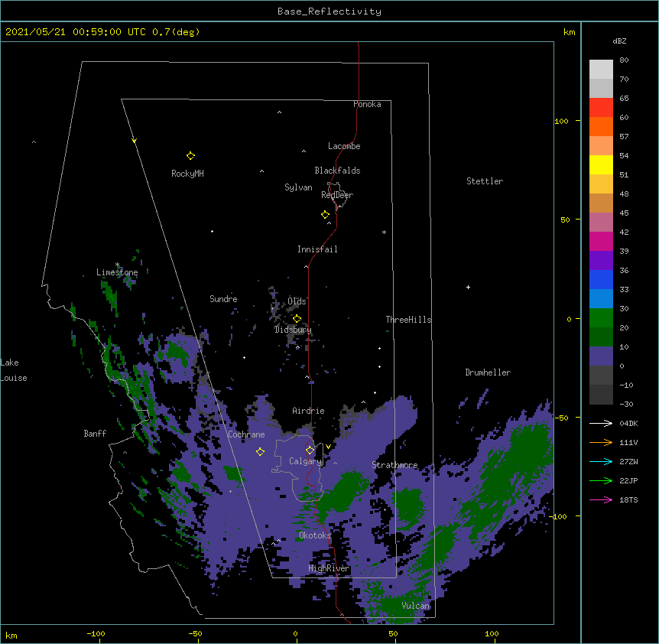Click the ThreeHills town label

(408, 320)
